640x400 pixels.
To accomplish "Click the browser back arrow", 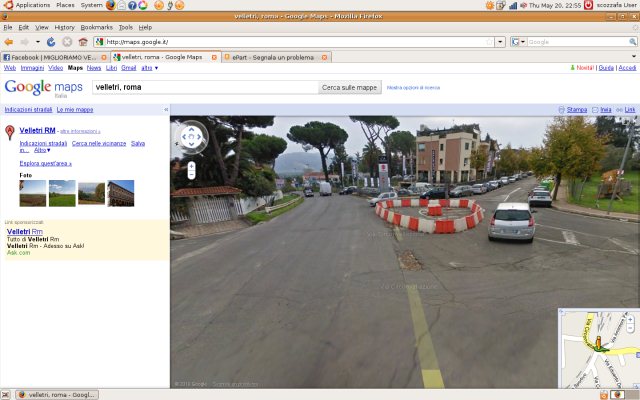I will [10, 42].
